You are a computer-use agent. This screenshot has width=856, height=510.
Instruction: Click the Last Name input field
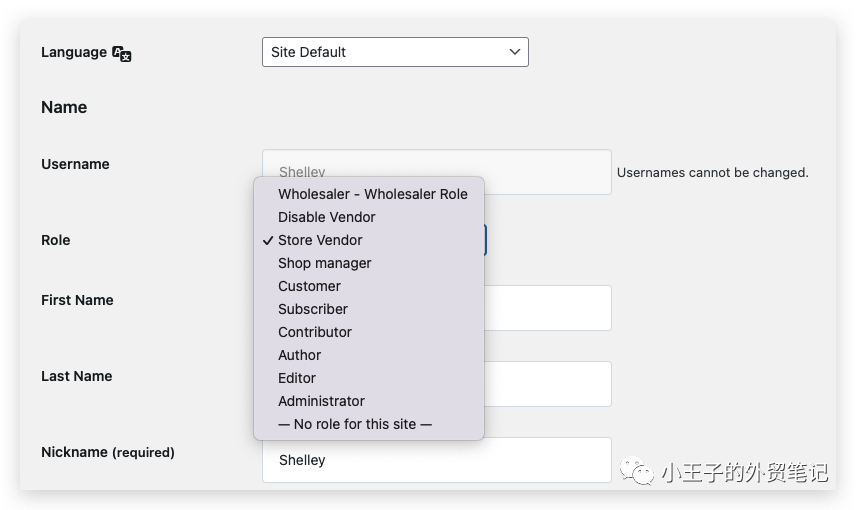point(548,384)
